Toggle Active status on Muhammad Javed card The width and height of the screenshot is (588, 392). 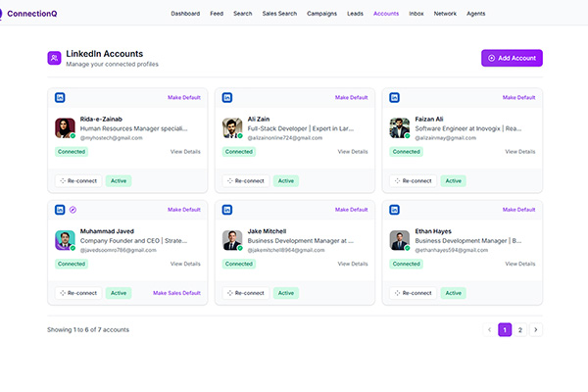[119, 293]
